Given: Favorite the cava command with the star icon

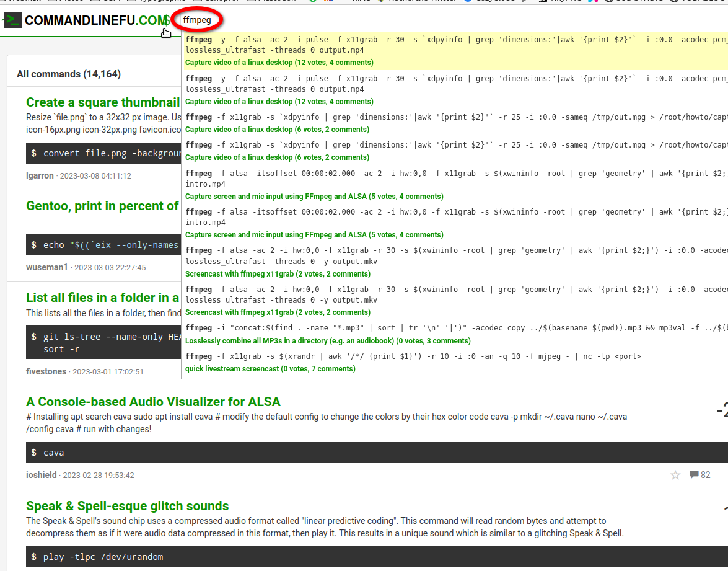Looking at the screenshot, I should [675, 475].
